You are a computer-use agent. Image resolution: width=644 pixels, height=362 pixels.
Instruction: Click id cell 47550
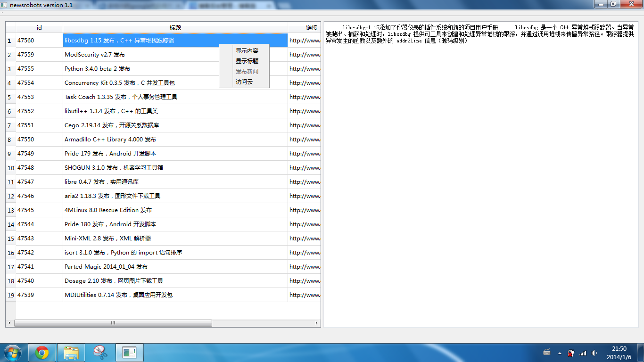39,140
